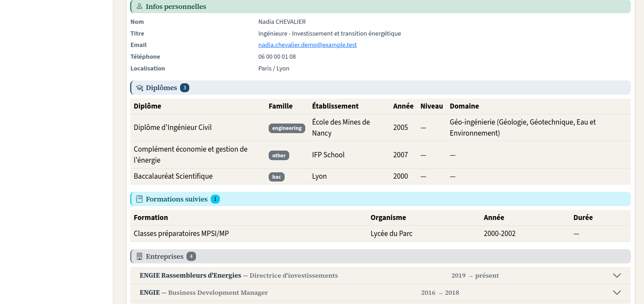Screen dimensions: 644x304
Task: Click the person icon beside Infos personnelles
Action: tap(139, 6)
